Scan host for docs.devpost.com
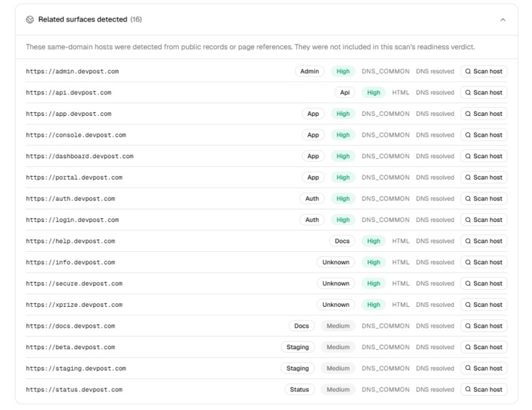532x410 pixels. click(x=483, y=326)
